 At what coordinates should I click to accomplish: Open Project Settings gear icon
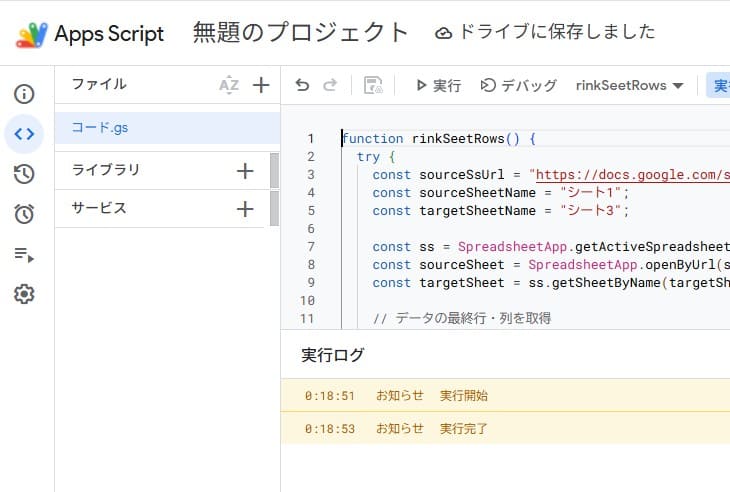(x=24, y=294)
